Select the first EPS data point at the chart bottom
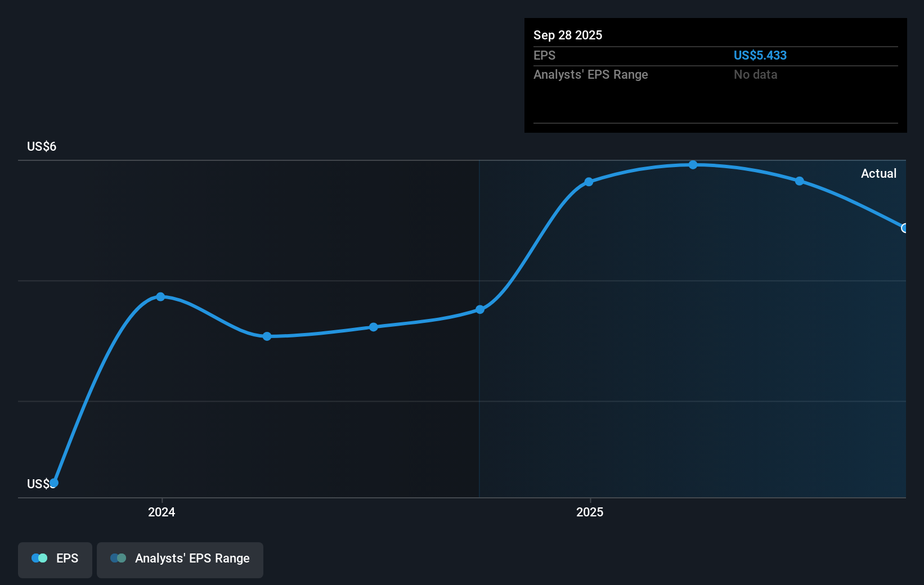This screenshot has height=585, width=924. 54,483
